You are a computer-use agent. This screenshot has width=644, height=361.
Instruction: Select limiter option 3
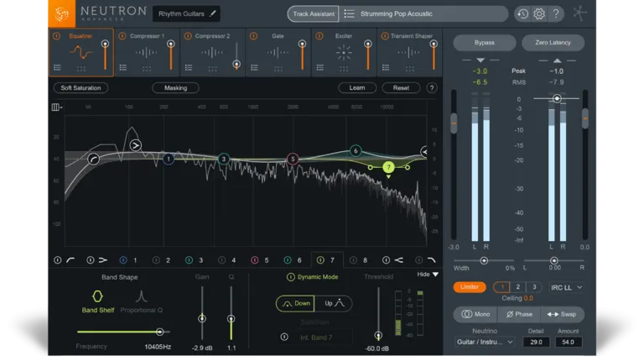tap(534, 287)
